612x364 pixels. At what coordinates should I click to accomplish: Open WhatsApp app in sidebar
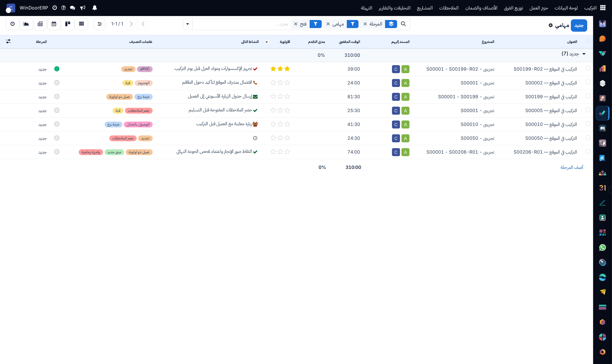click(x=602, y=248)
